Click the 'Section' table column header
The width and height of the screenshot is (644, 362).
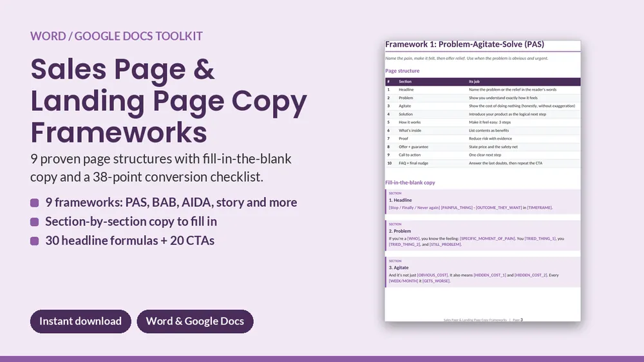click(405, 82)
